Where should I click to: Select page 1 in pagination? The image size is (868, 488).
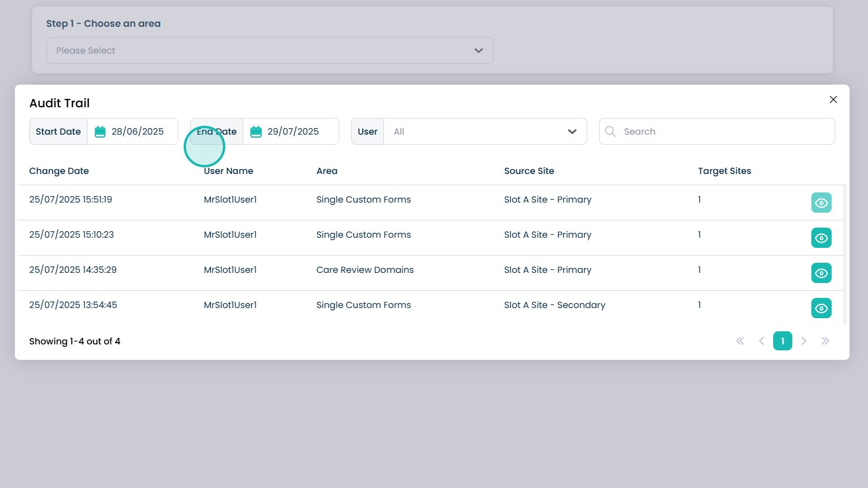coord(782,341)
